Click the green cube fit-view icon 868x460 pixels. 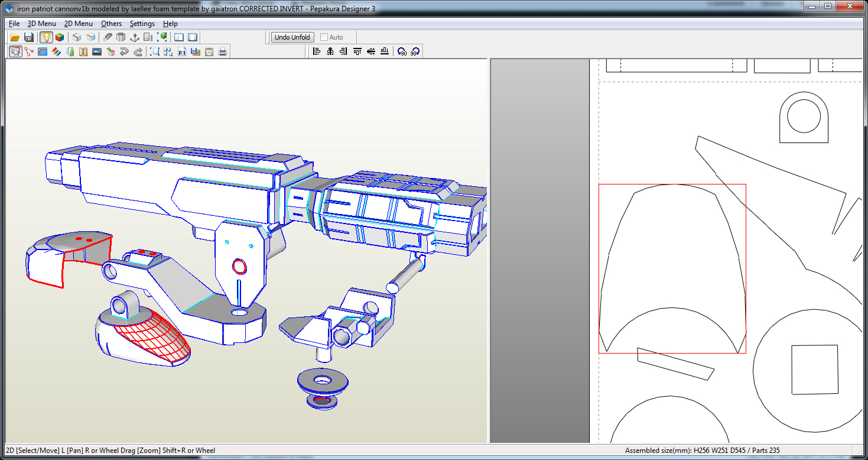[x=162, y=37]
